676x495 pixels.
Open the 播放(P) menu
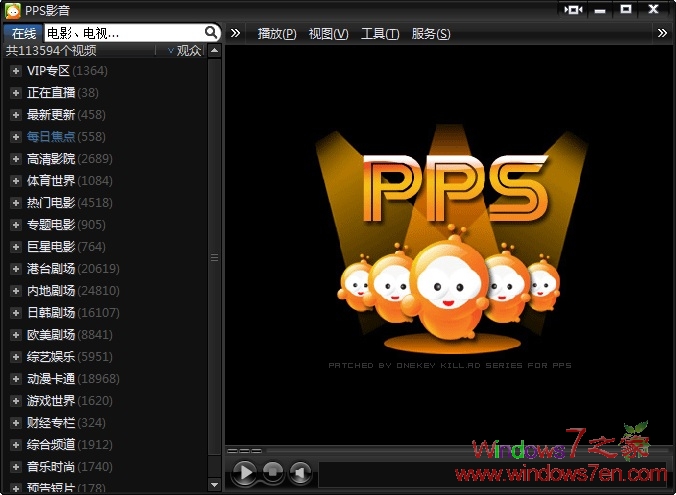(277, 34)
